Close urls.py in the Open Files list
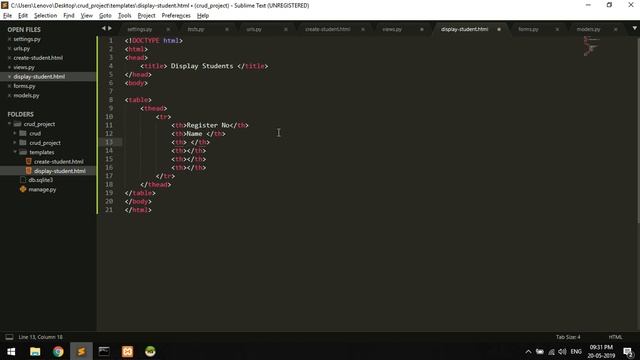The height and width of the screenshot is (360, 640). pyautogui.click(x=9, y=49)
